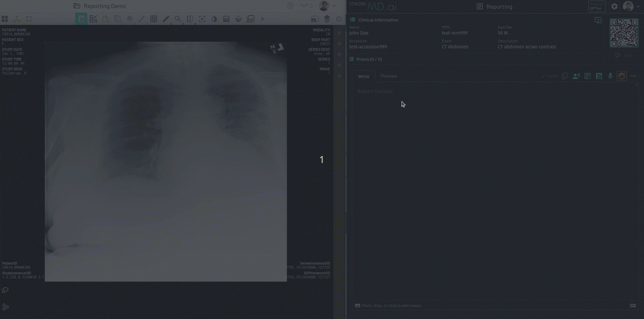Click the microphone dictation icon

pos(610,76)
